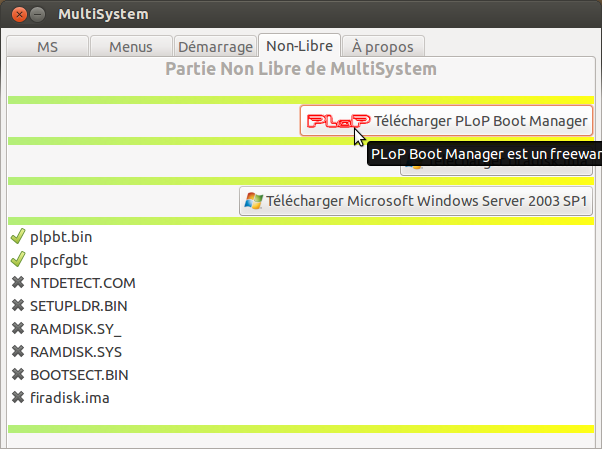Click the green checkmark beside plpcfgbt
The image size is (602, 449).
[18, 260]
